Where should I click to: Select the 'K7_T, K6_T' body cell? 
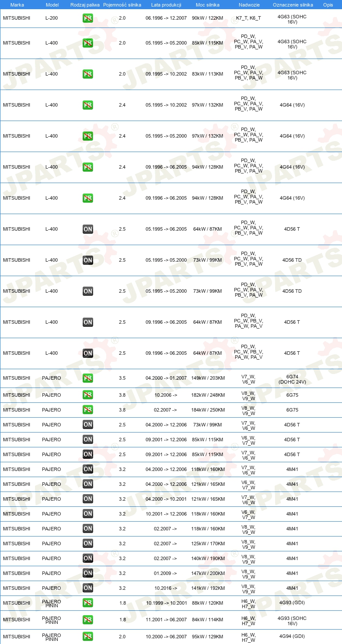tap(248, 18)
